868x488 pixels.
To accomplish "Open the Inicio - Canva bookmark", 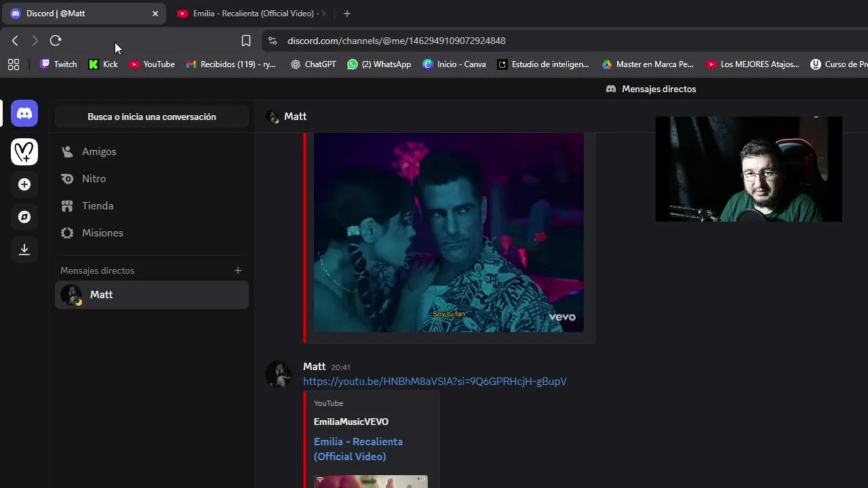I will (x=454, y=64).
